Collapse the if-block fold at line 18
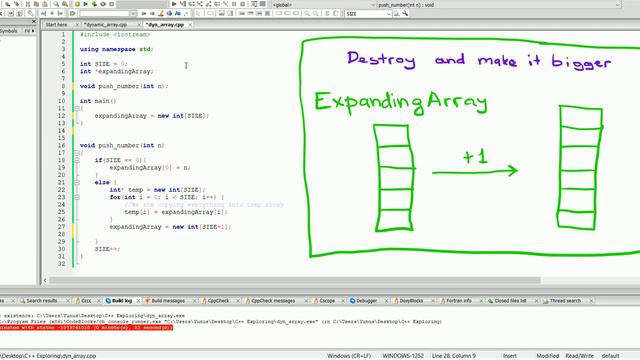640x360 pixels. 77,160
